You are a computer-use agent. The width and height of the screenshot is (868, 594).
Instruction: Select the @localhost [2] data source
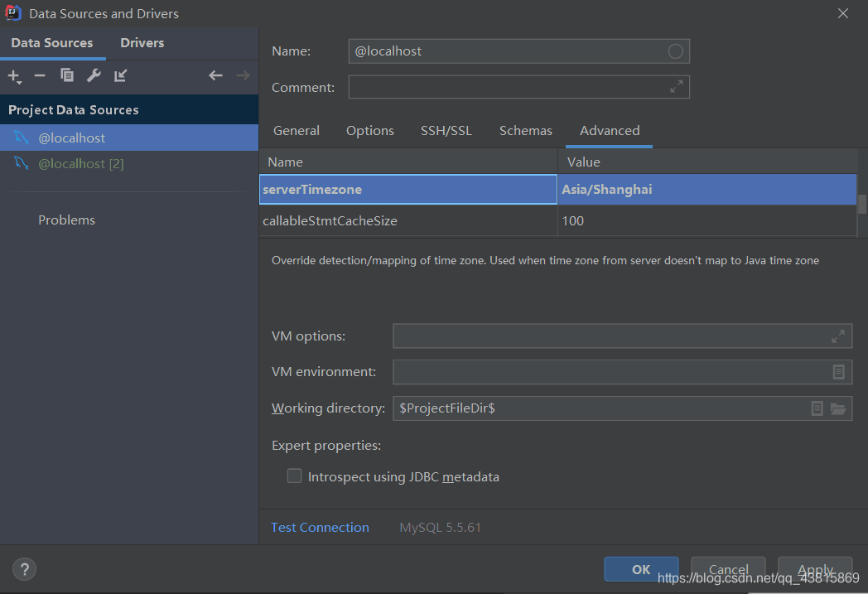tap(129, 164)
